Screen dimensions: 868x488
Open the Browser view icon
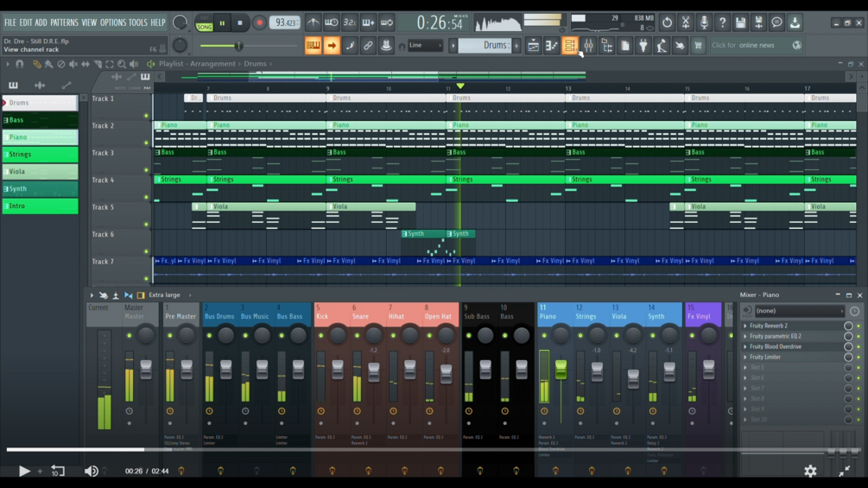click(x=606, y=46)
